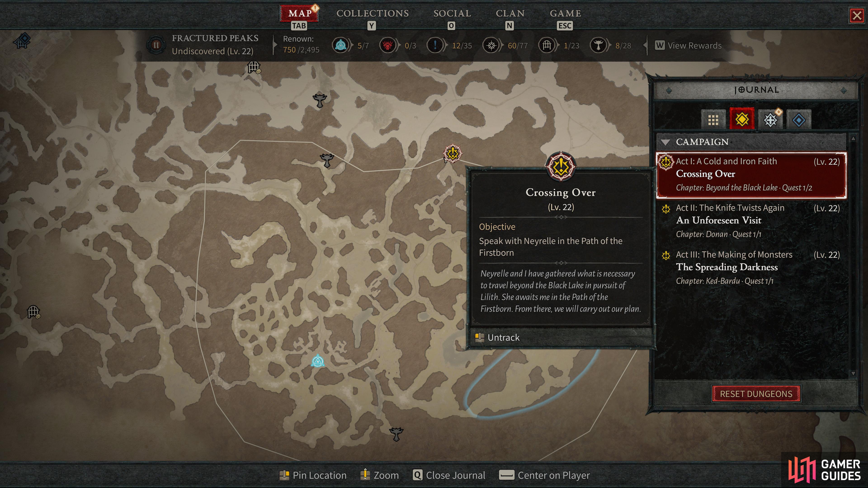868x488 pixels.
Task: Switch to the COLLECTIONS tab
Action: (x=372, y=14)
